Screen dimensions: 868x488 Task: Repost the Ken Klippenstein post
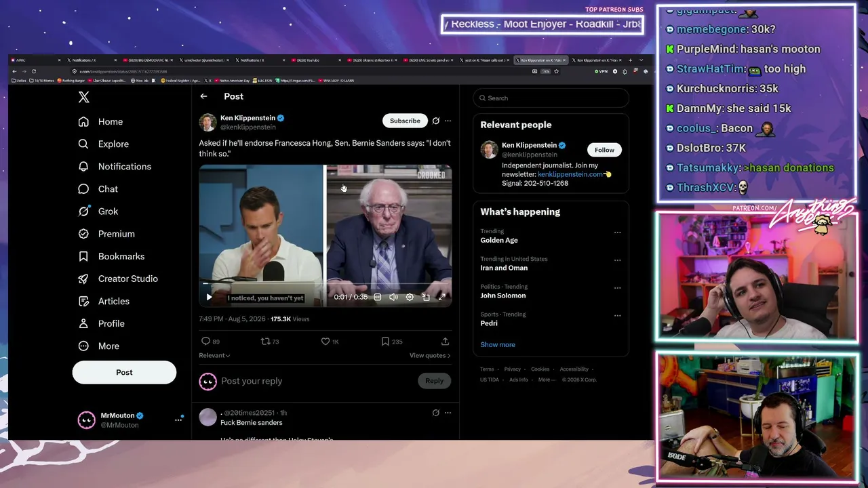point(265,342)
